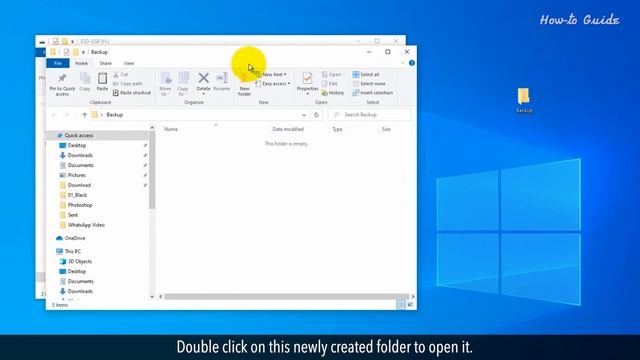Open the quick access toolbar customize arrow
The width and height of the screenshot is (640, 360).
(x=83, y=52)
